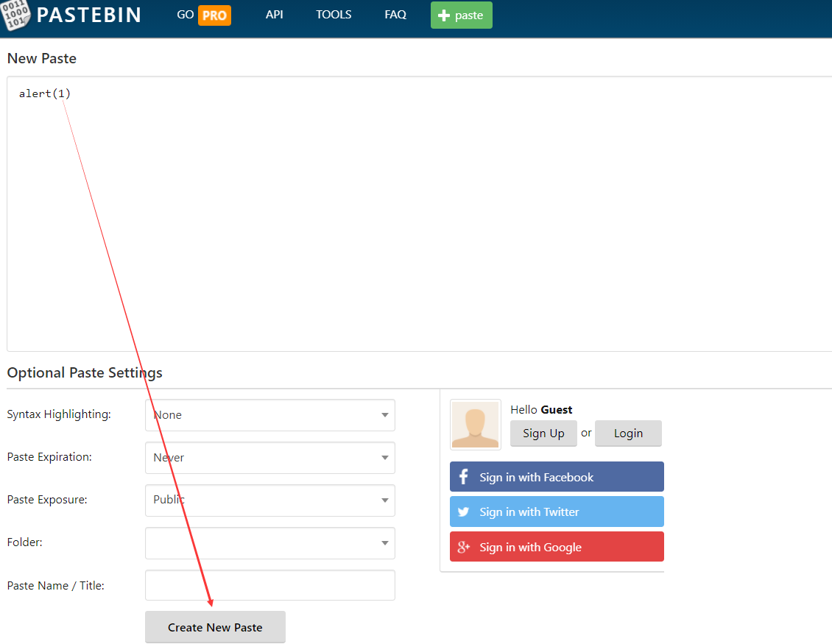The width and height of the screenshot is (832, 644).
Task: Click the Google plus icon
Action: (464, 547)
